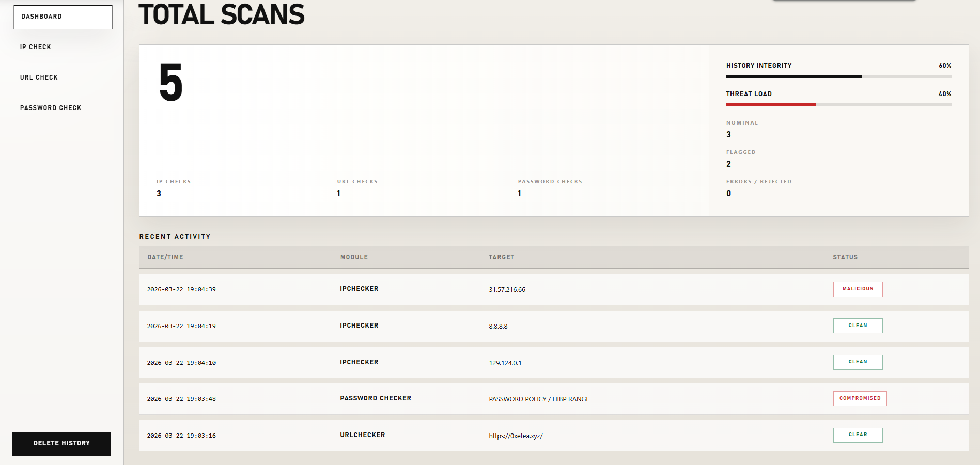Click the Errors / Rejected stat label

click(x=758, y=182)
